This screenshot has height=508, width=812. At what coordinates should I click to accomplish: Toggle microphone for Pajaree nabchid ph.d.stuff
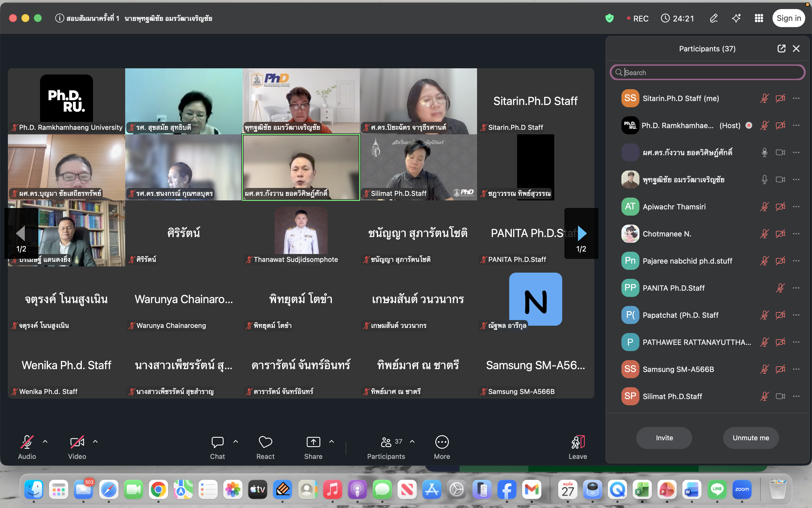click(x=764, y=261)
